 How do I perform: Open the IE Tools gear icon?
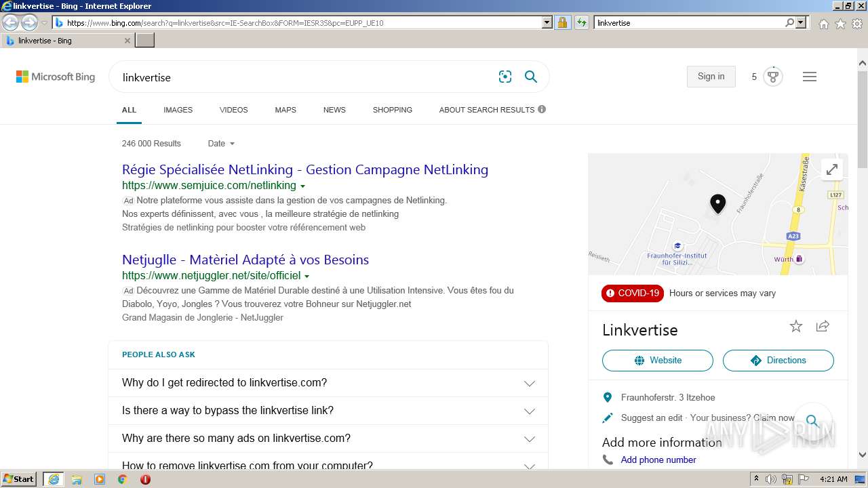(x=857, y=24)
